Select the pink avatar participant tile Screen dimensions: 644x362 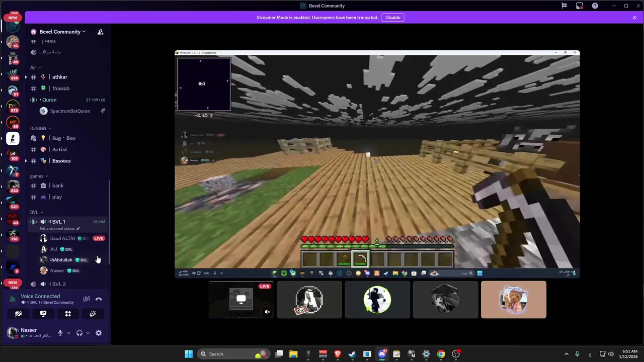click(x=513, y=300)
